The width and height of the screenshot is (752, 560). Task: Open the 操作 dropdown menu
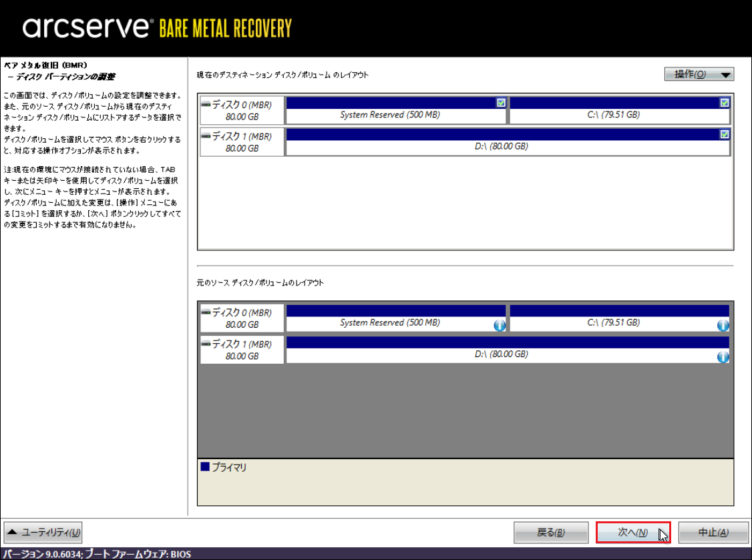point(699,74)
